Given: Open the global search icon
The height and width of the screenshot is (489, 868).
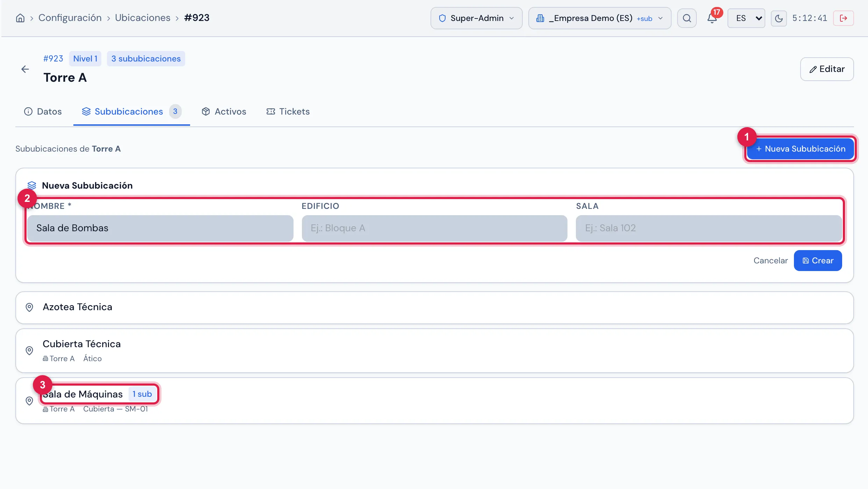Looking at the screenshot, I should 687,18.
